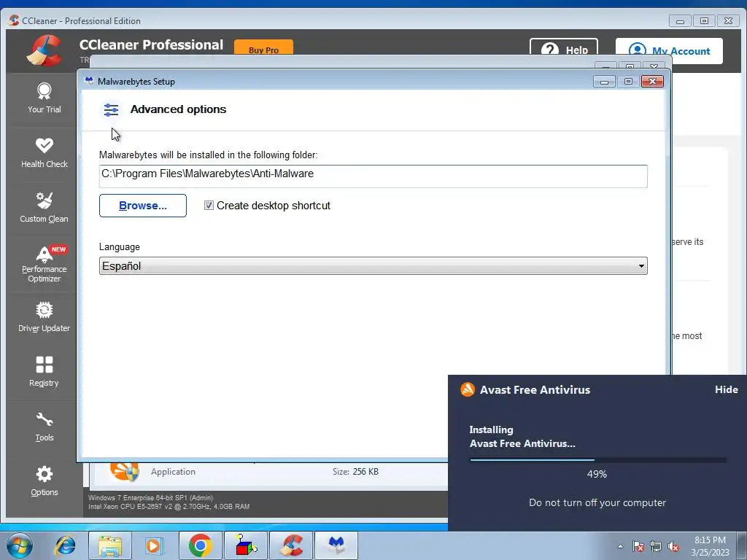
Task: Open Tools section in CCleaner sidebar
Action: point(44,427)
